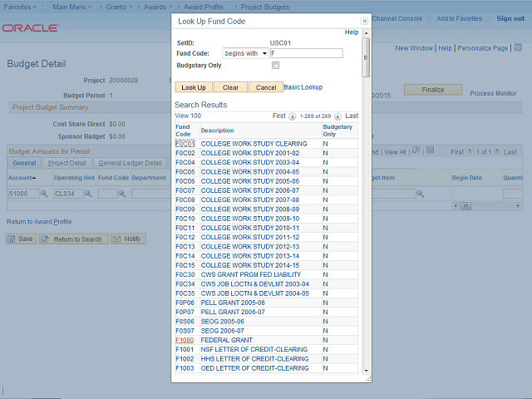Click the View 100 link
The image size is (532, 399).
pos(188,116)
